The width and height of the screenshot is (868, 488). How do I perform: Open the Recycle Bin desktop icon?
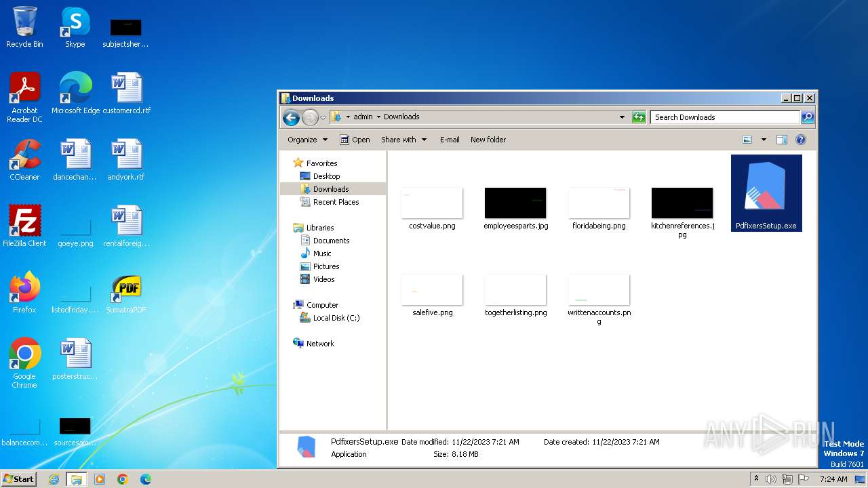[24, 27]
